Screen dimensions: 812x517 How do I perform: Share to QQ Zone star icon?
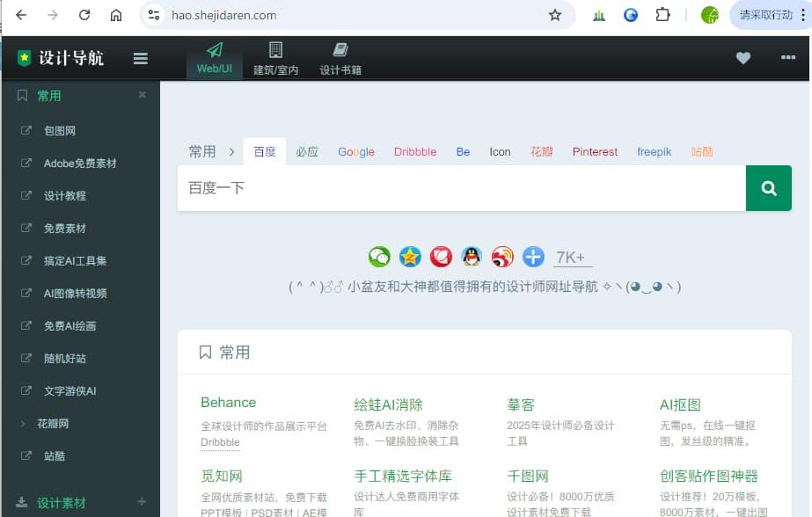click(x=410, y=257)
